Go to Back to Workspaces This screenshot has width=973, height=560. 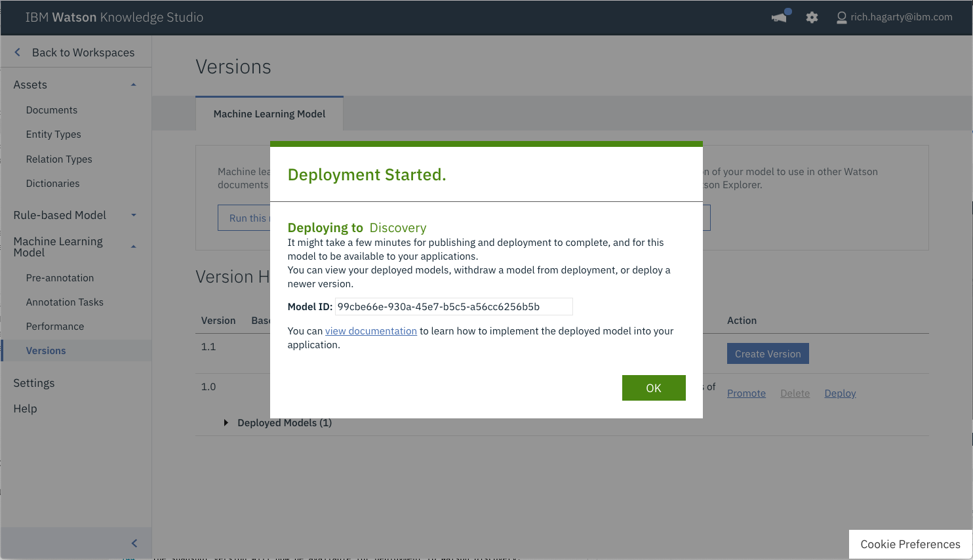[x=83, y=52]
